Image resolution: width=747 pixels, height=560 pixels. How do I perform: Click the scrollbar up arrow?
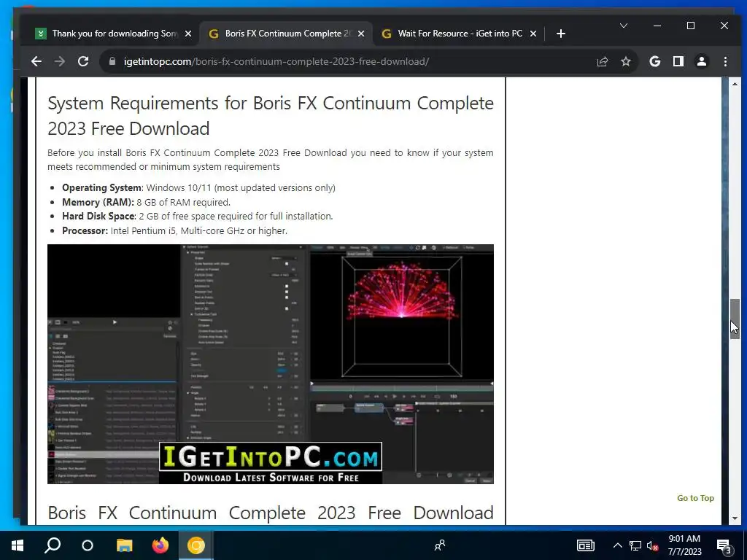pyautogui.click(x=735, y=84)
